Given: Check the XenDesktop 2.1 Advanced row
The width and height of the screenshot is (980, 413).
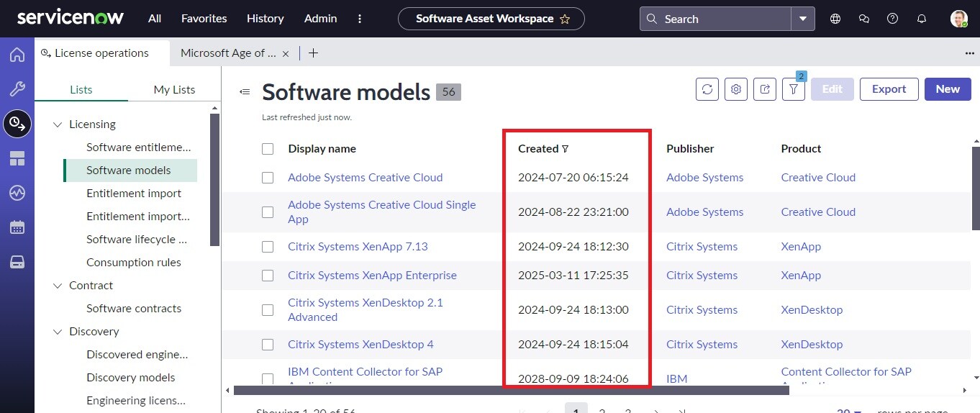Looking at the screenshot, I should click(268, 310).
